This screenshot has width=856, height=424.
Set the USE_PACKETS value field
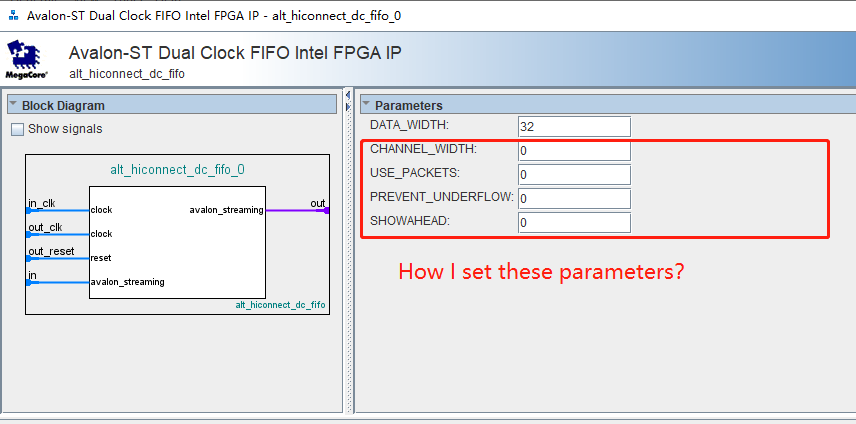coord(574,175)
